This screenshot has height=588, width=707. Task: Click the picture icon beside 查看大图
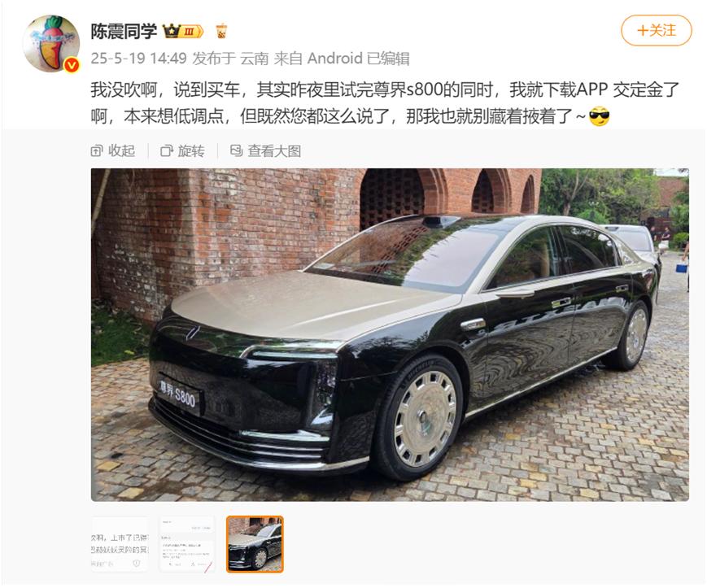click(x=236, y=150)
